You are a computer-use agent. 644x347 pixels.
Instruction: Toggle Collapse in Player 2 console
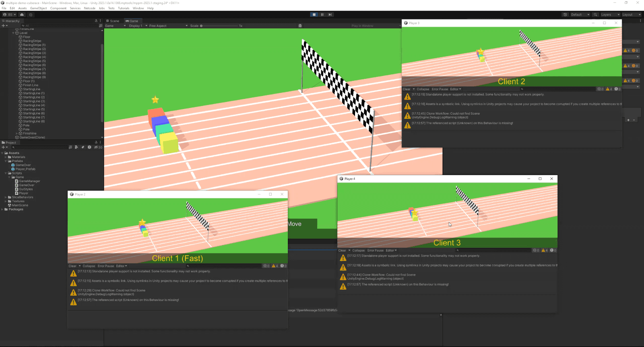pyautogui.click(x=89, y=266)
